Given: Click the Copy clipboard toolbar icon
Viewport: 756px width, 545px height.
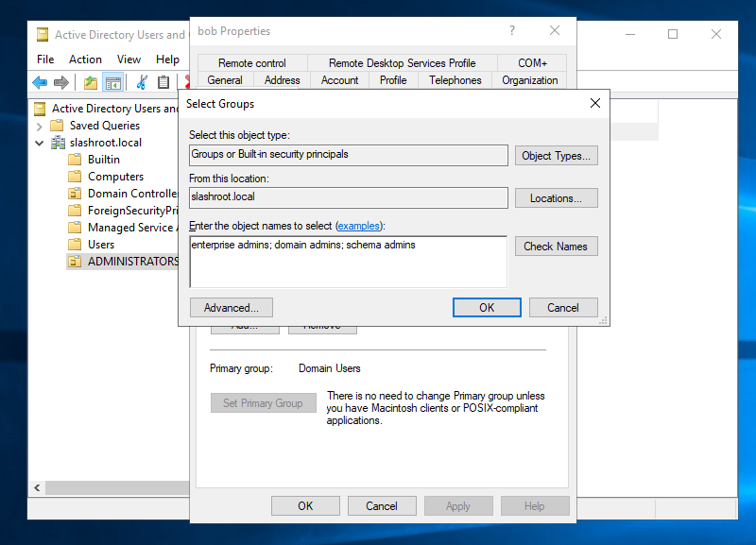Looking at the screenshot, I should point(163,83).
